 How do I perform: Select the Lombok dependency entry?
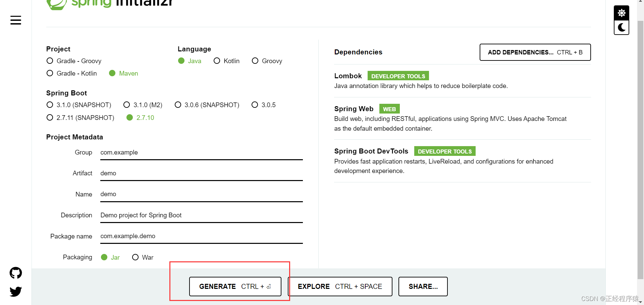462,81
